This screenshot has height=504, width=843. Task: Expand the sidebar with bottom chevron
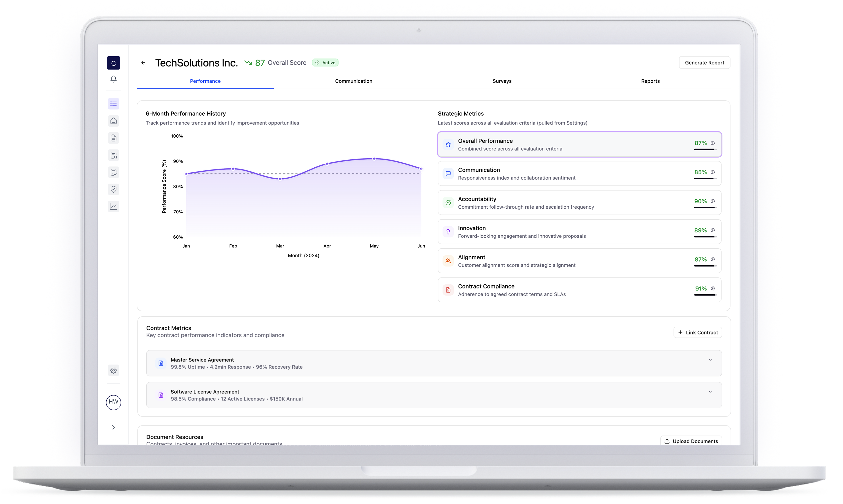(114, 427)
